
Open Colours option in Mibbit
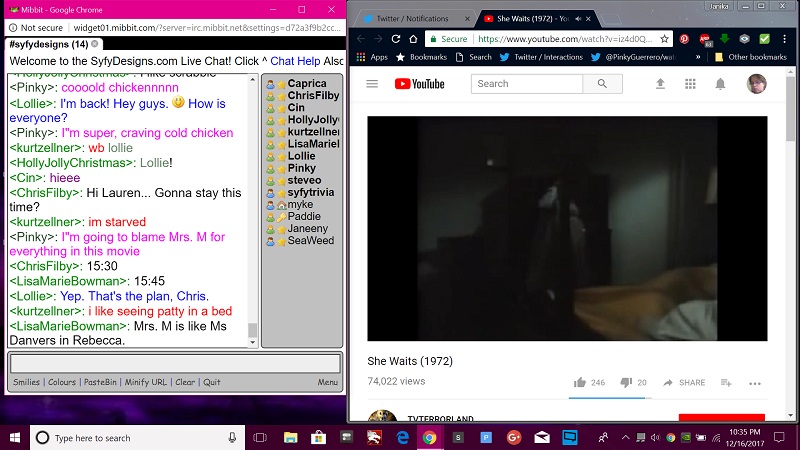click(62, 382)
